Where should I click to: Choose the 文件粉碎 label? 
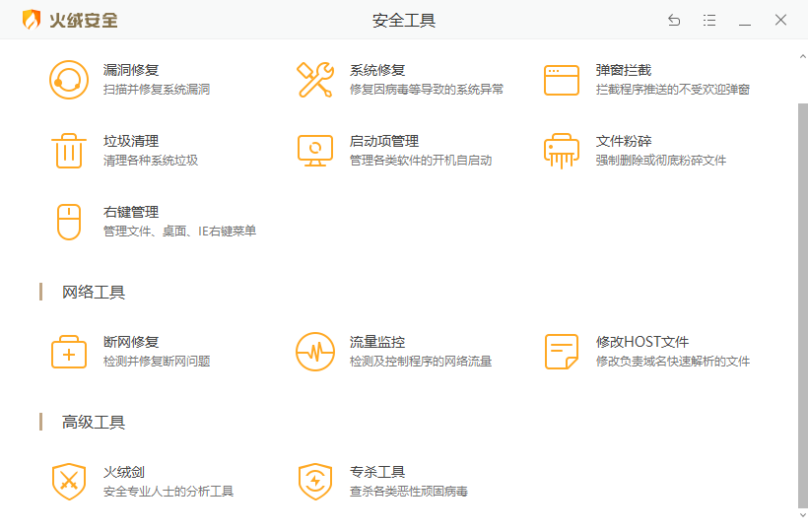(624, 141)
